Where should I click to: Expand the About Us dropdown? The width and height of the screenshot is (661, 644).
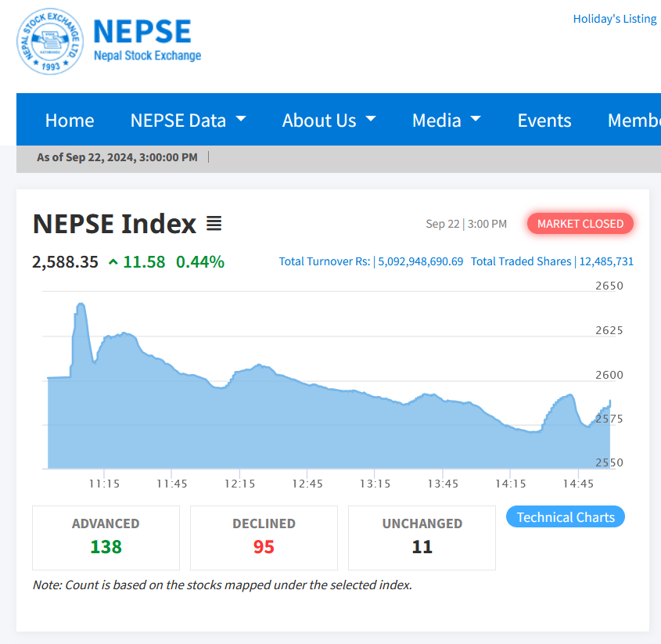pyautogui.click(x=329, y=121)
